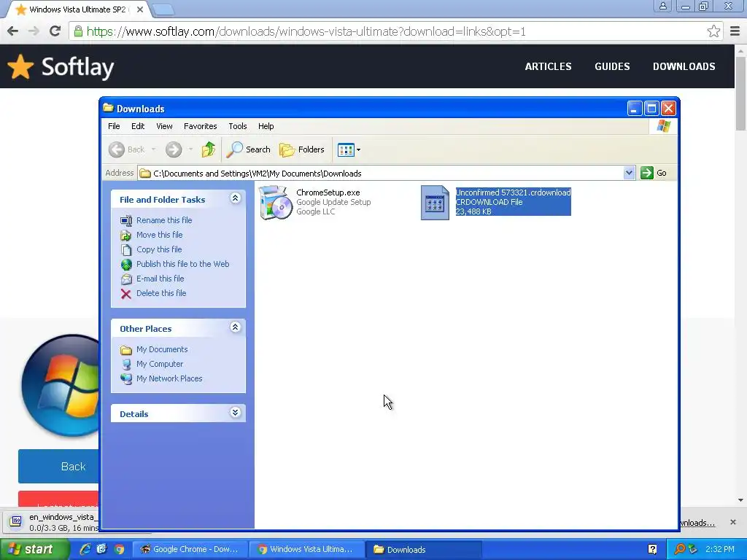Screen dimensions: 747x560
Task: Click the Explorer Back arrow icon
Action: click(x=117, y=149)
